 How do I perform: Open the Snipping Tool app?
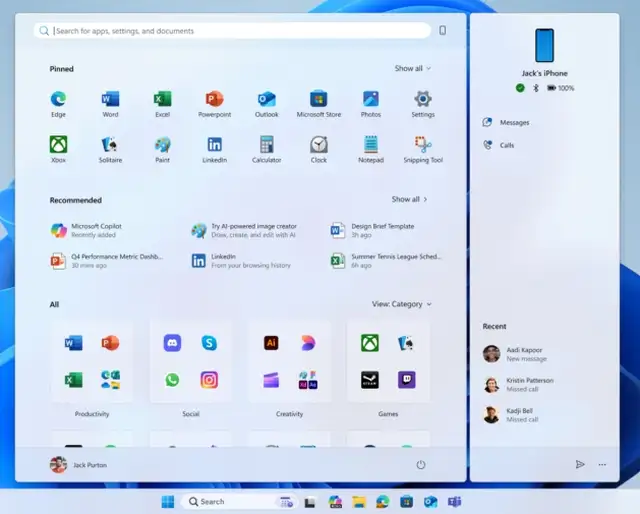[x=422, y=145]
